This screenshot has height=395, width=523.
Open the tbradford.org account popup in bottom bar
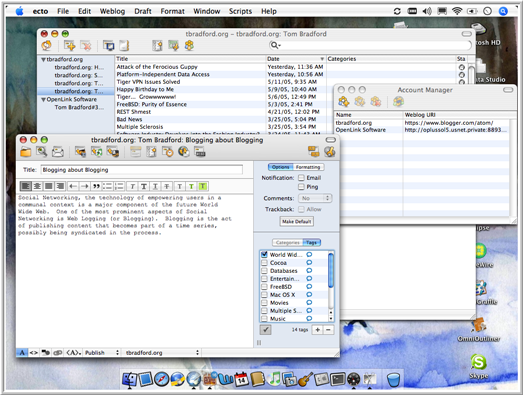point(162,353)
